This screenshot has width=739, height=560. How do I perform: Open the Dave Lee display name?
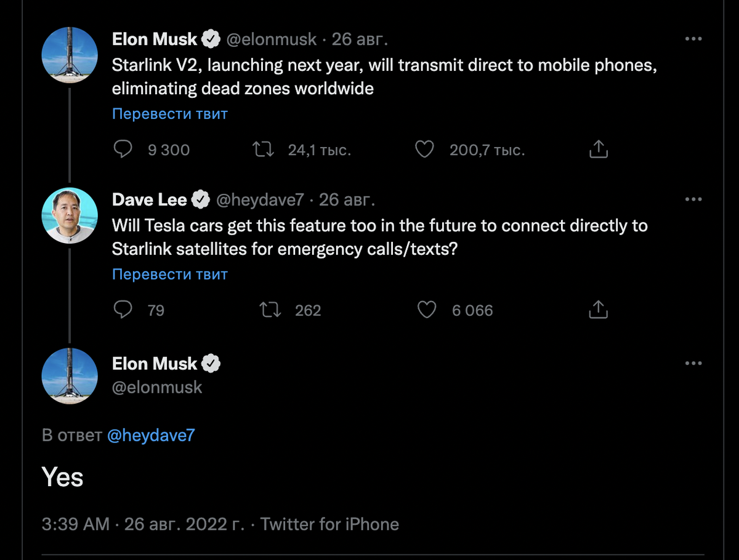(x=150, y=199)
